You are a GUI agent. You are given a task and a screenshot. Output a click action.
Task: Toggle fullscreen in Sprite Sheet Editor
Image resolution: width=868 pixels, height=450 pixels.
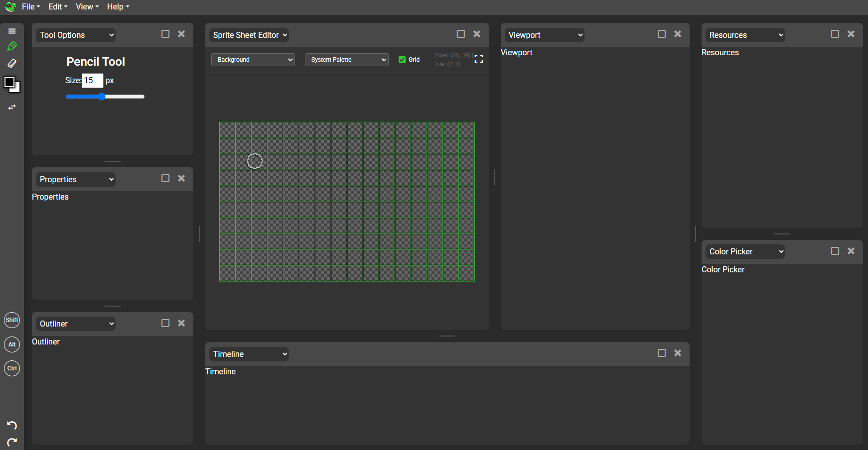[x=479, y=59]
